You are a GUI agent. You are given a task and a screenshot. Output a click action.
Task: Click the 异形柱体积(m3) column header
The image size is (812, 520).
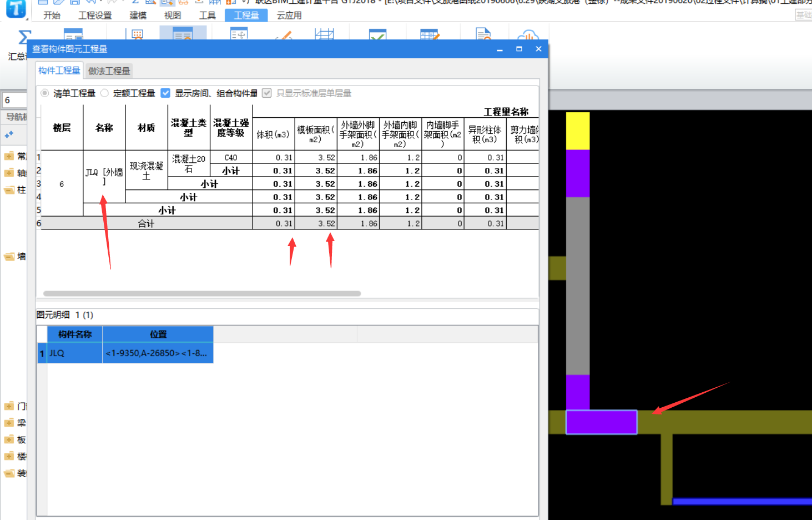click(x=485, y=134)
